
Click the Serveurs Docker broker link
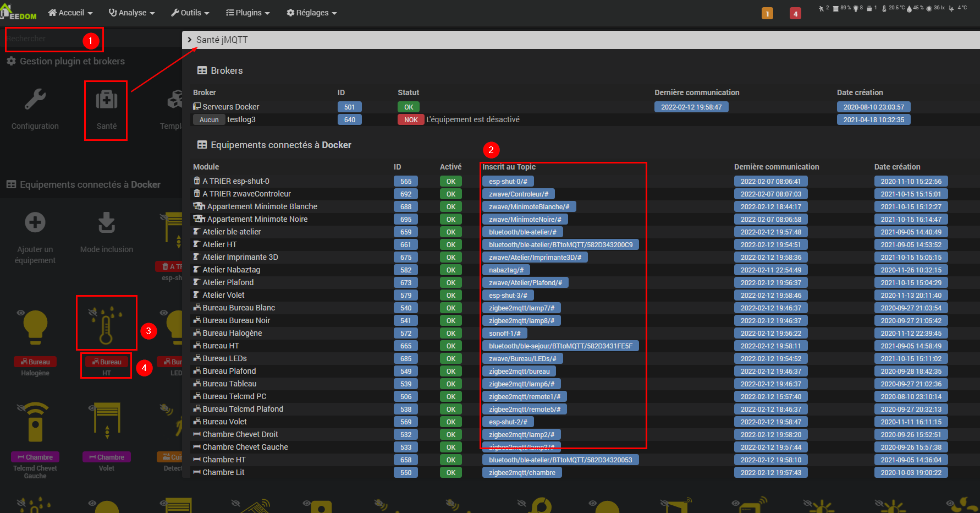click(230, 107)
